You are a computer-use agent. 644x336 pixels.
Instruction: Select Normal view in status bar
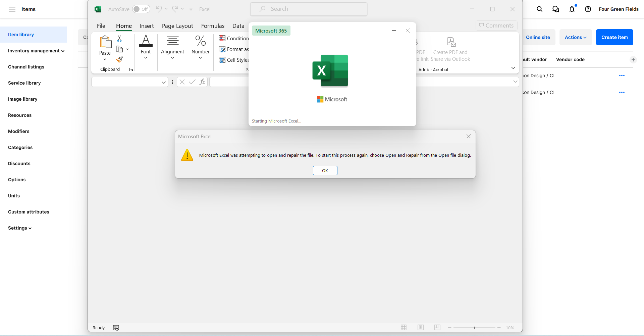coord(404,328)
